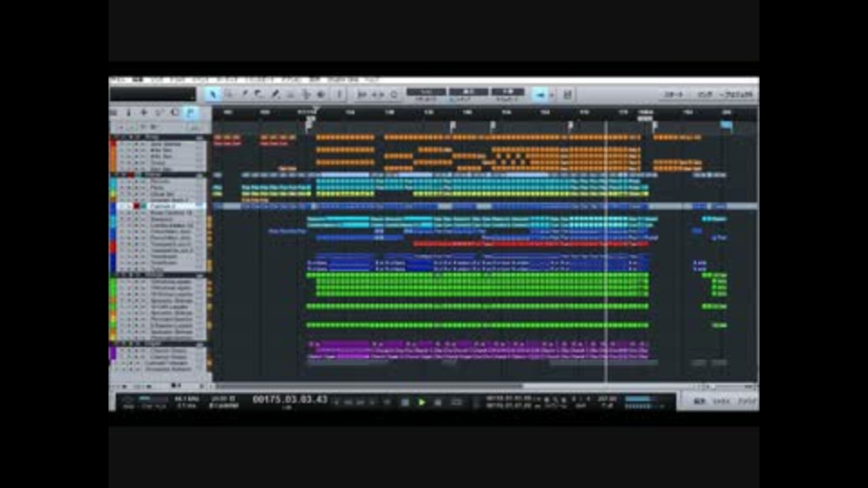Viewport: 868px width, 488px height.
Task: Click the red clip on the Trumpet track
Action: click(x=529, y=244)
